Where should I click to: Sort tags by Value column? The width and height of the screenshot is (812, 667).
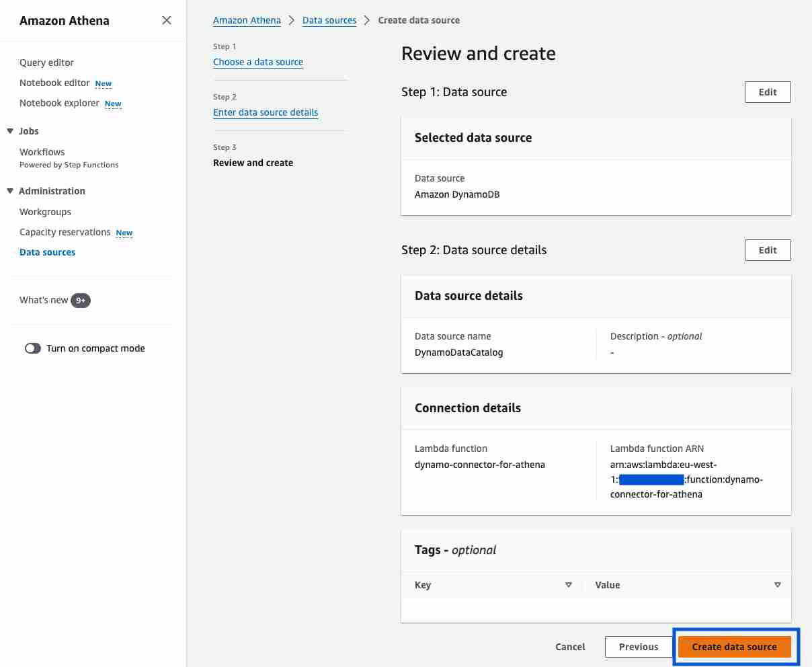tap(777, 585)
